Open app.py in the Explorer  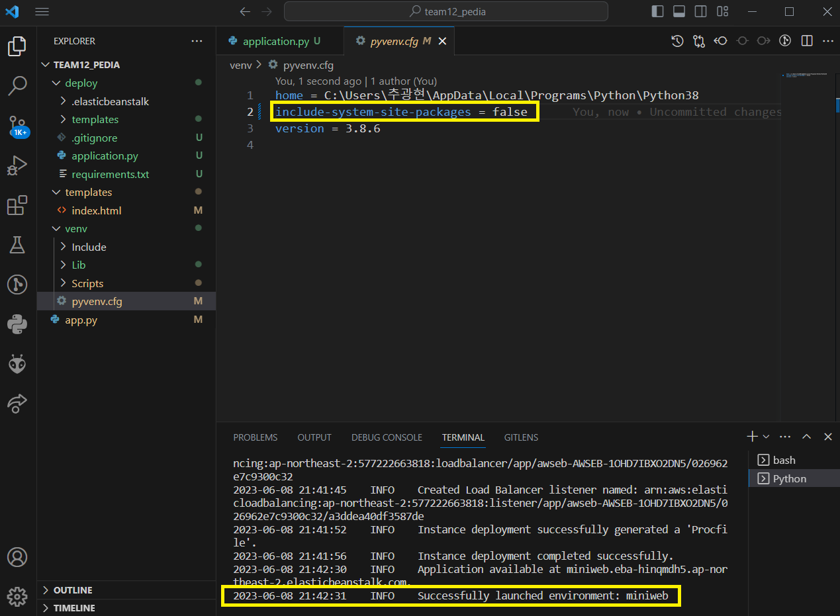(126, 320)
